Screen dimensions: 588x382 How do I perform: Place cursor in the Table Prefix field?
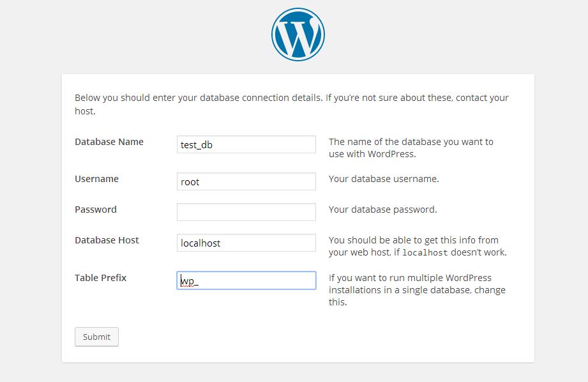pyautogui.click(x=246, y=280)
